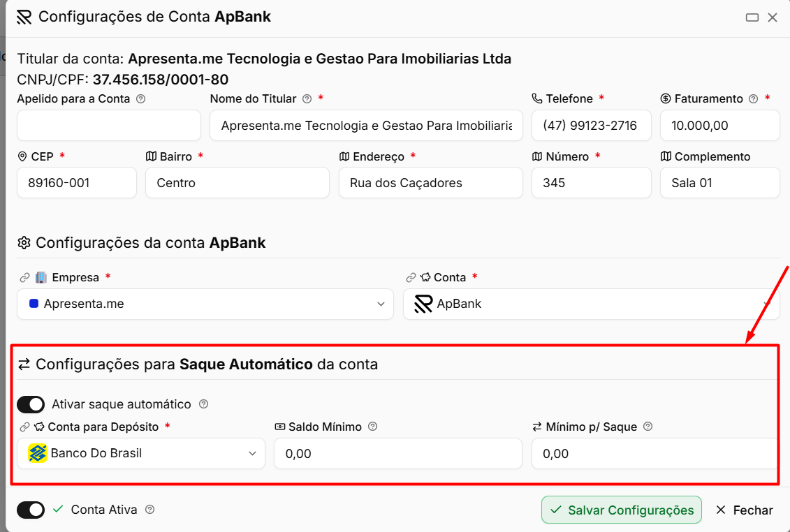Toggle the Conta Ativa switch

[x=31, y=510]
